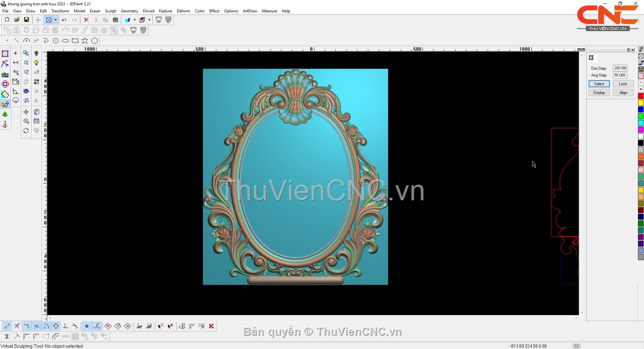Click the Save file icon

pos(26,20)
